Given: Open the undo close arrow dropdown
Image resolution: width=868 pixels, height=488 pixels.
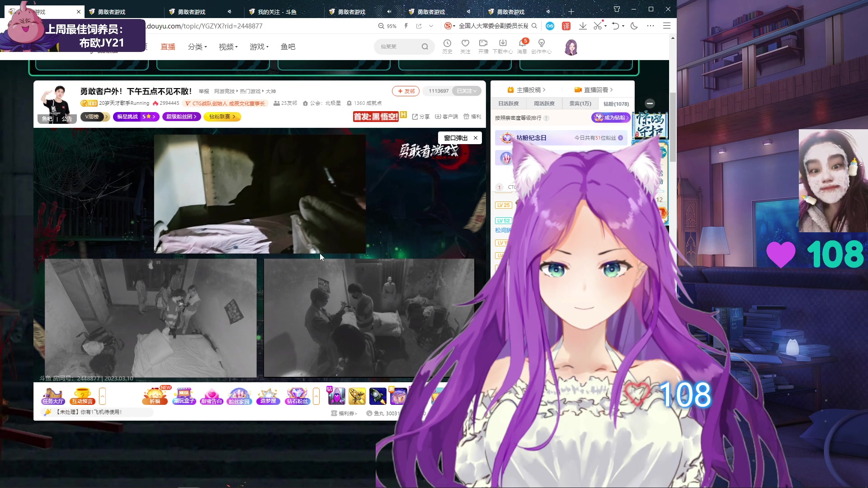Looking at the screenshot, I should [x=623, y=26].
